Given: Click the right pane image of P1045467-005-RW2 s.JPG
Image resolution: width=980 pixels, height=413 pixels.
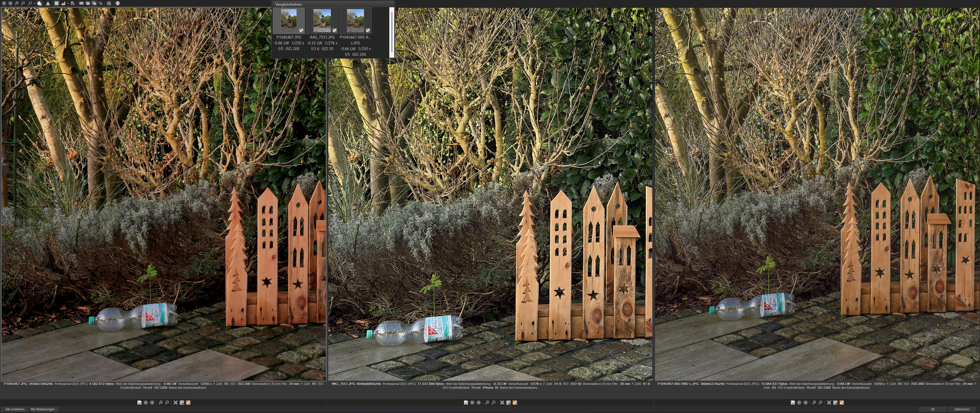Looking at the screenshot, I should coord(817,194).
